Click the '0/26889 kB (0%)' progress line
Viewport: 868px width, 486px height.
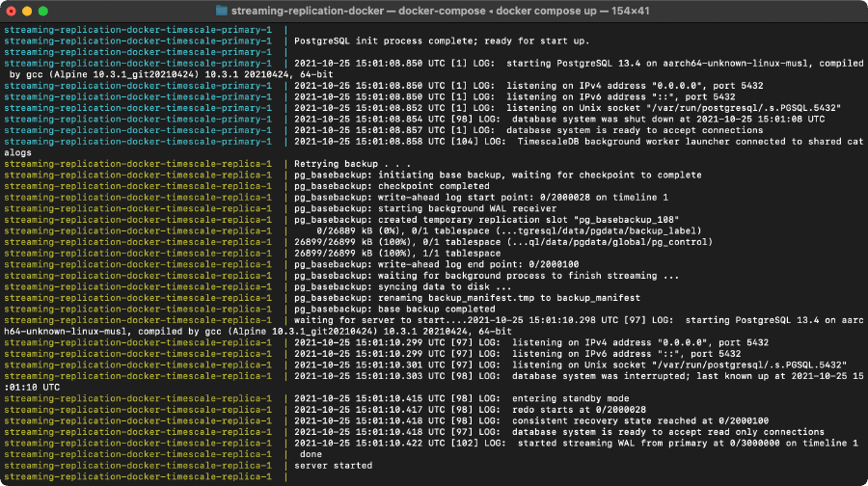[x=508, y=230]
